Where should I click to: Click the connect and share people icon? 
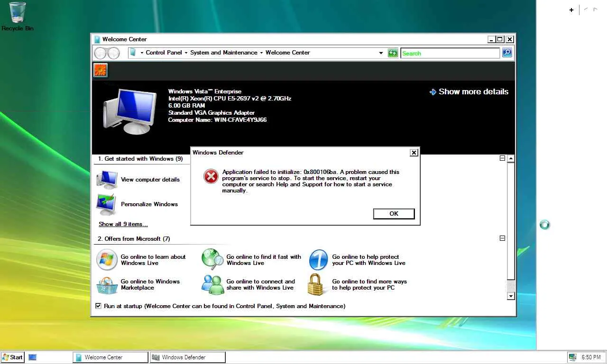[212, 284]
